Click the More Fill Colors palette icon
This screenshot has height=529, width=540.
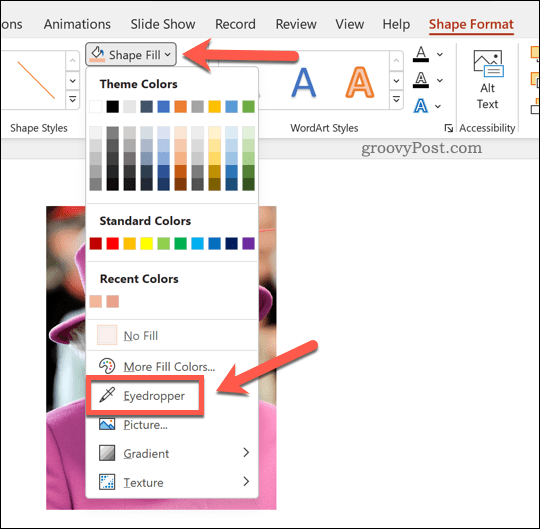(x=107, y=366)
